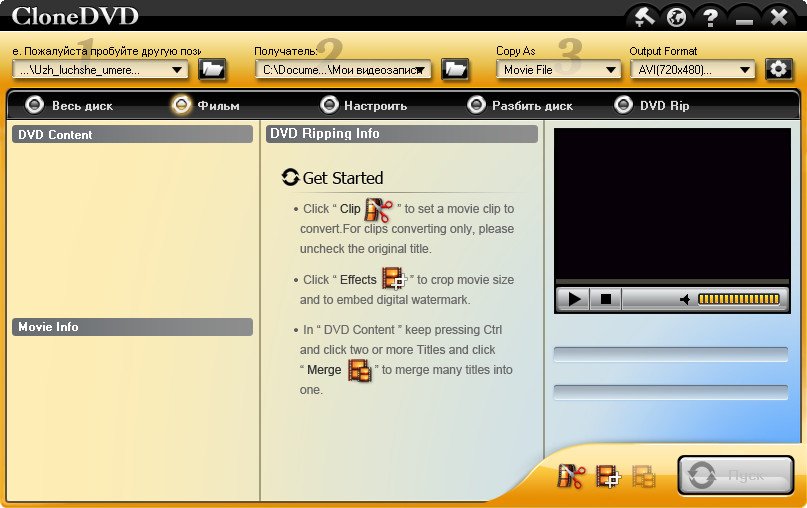Click the Movie Info panel header

pos(132,327)
